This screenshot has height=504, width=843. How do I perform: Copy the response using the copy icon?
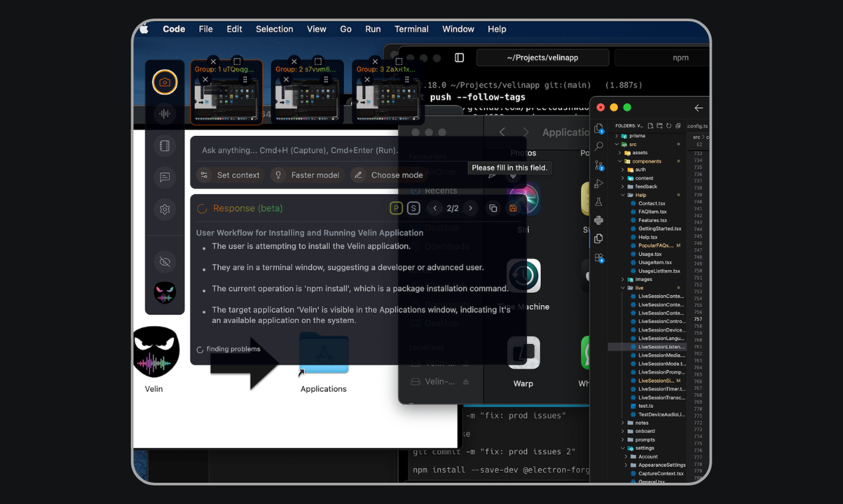[x=493, y=208]
